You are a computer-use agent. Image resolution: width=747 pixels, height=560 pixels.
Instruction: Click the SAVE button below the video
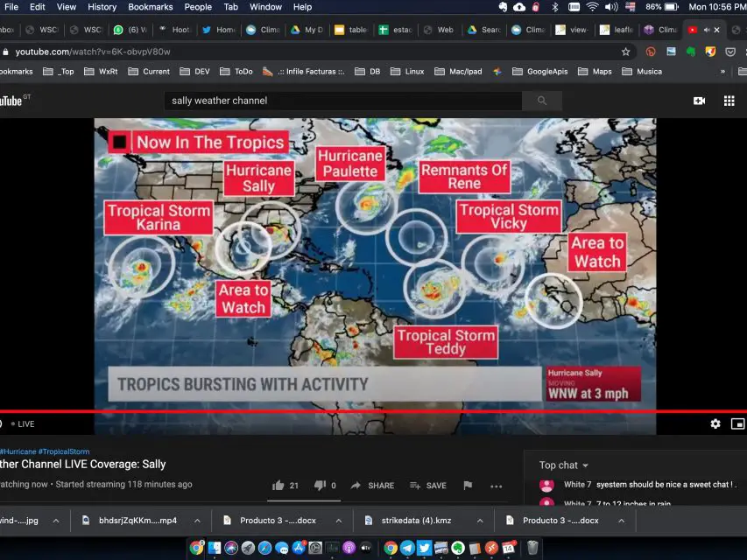428,486
